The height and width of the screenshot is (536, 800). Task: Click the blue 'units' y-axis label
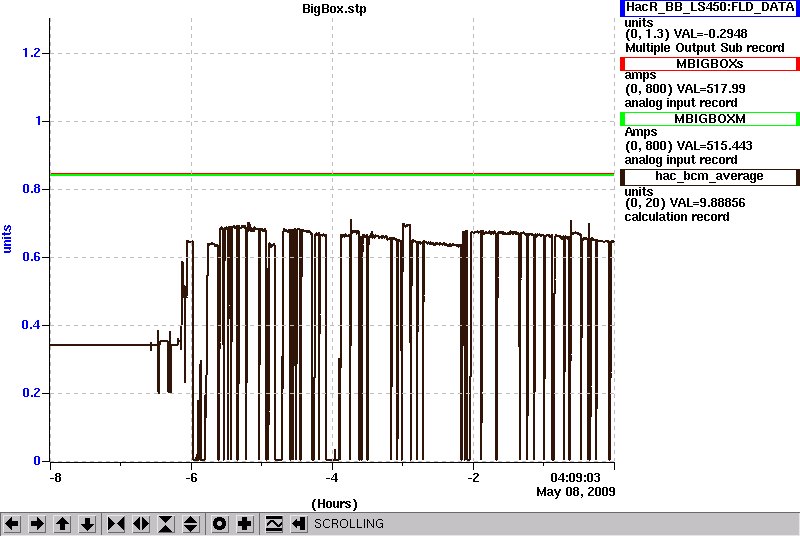pyautogui.click(x=7, y=239)
